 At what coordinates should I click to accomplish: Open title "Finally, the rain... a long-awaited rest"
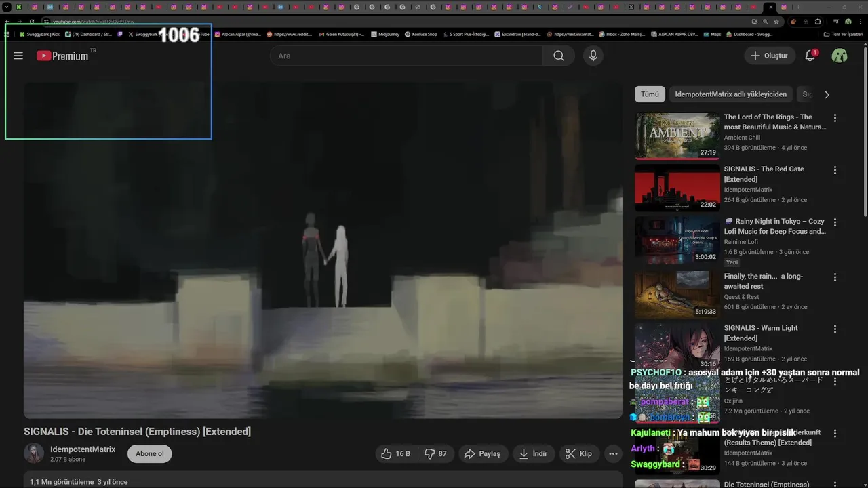763,281
